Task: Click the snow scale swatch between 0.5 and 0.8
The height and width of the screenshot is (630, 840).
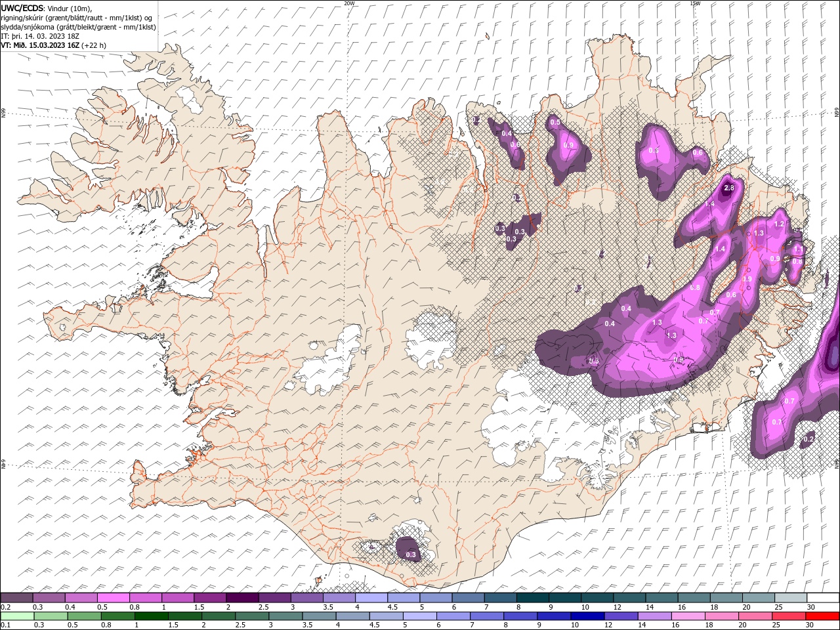Action: (x=113, y=598)
